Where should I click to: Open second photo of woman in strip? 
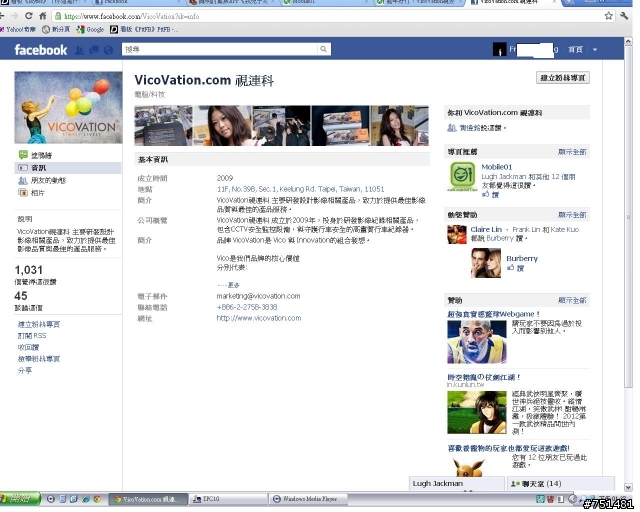click(x=222, y=125)
